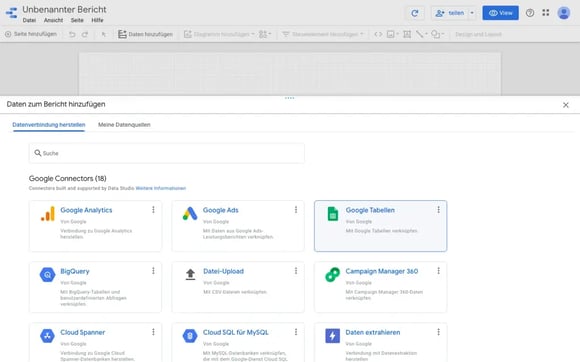Open the Weitere Informationen link

[x=161, y=188]
